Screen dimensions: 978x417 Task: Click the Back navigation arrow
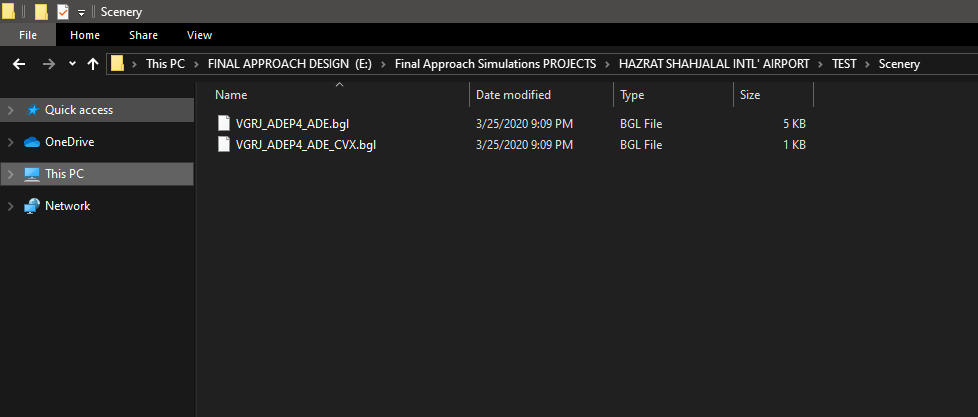click(x=20, y=64)
